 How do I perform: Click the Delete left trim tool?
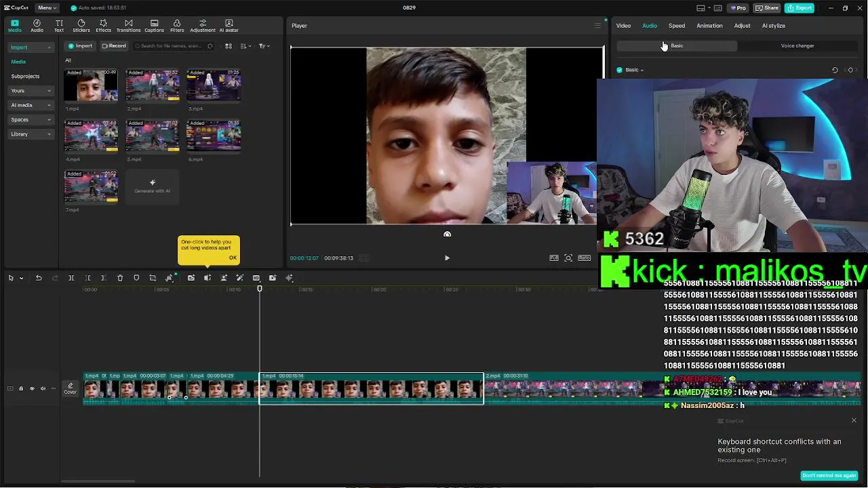point(87,278)
